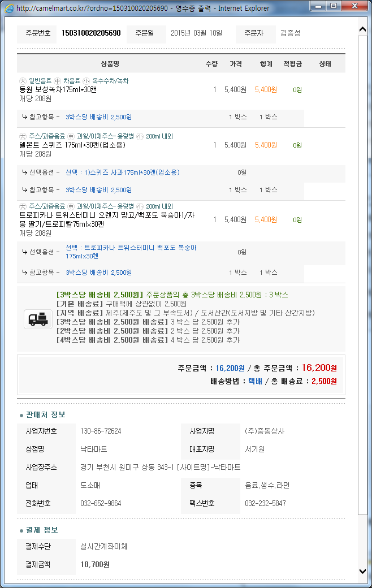Click 결제 정보 section heading
The image size is (372, 588).
42,530
